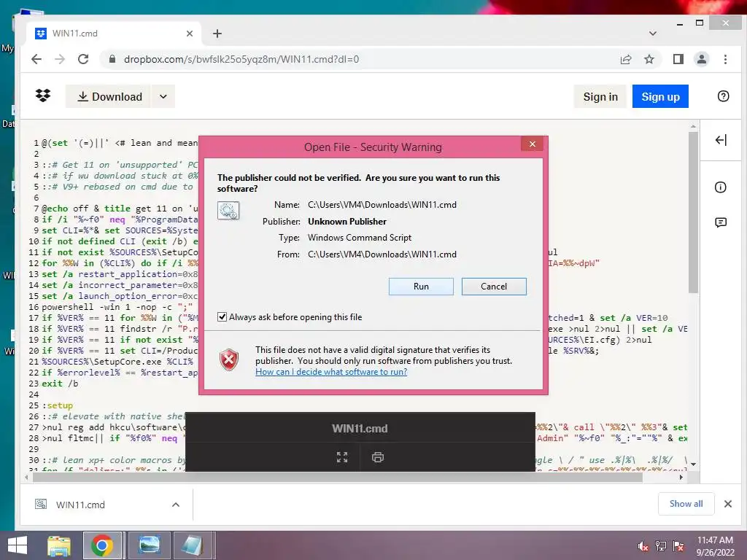Open Chrome tab search chevron
Screen dimensions: 747x560
653,34
